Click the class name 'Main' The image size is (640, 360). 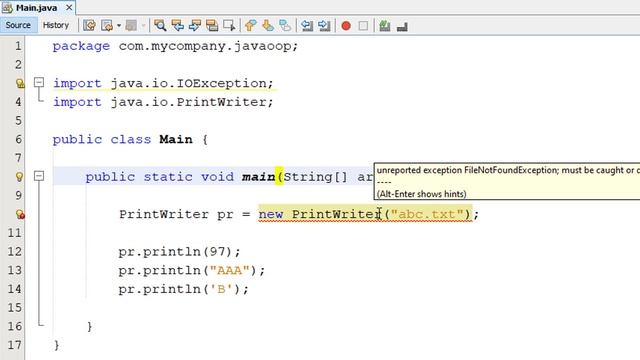[176, 140]
